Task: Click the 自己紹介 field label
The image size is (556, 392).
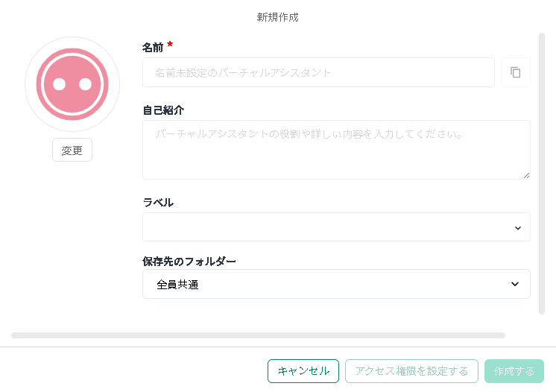Action: point(163,110)
